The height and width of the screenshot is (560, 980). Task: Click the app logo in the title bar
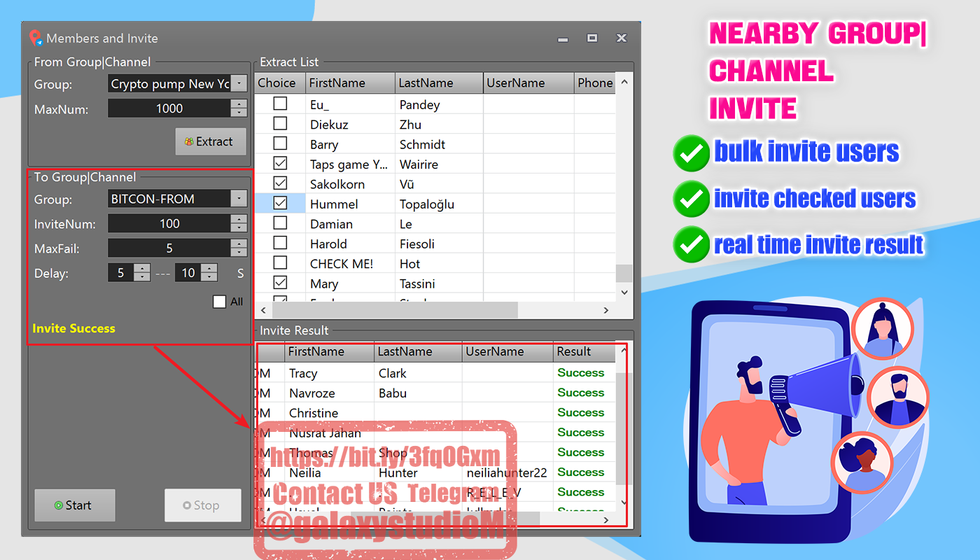click(36, 38)
